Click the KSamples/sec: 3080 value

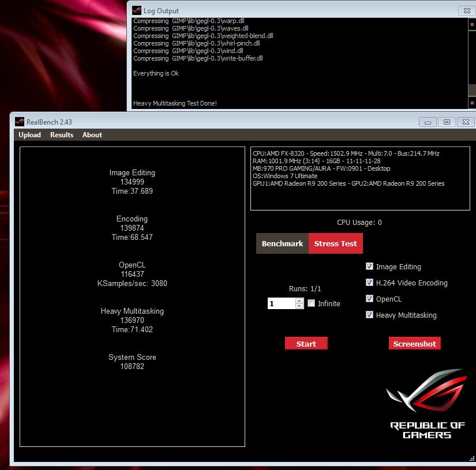click(x=132, y=283)
